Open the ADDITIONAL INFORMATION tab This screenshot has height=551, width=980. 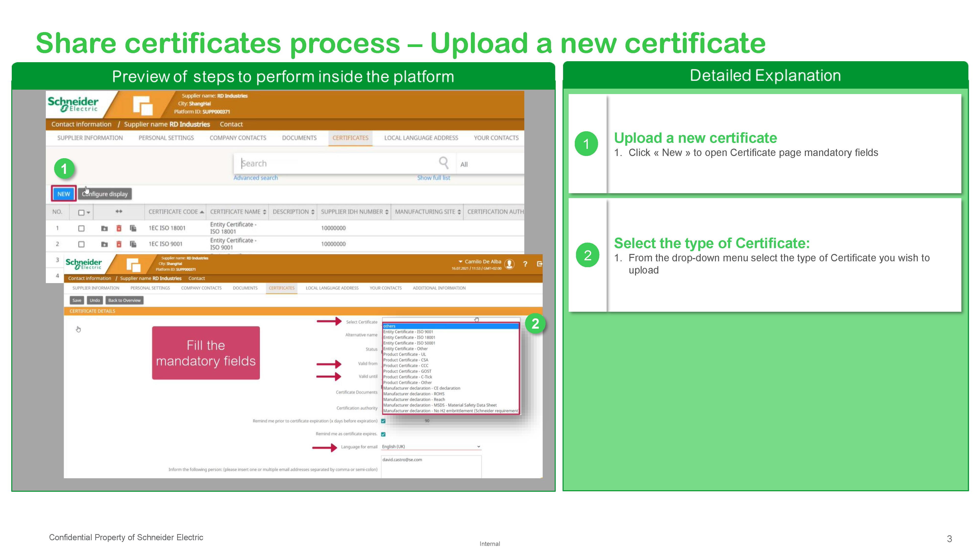pos(439,288)
